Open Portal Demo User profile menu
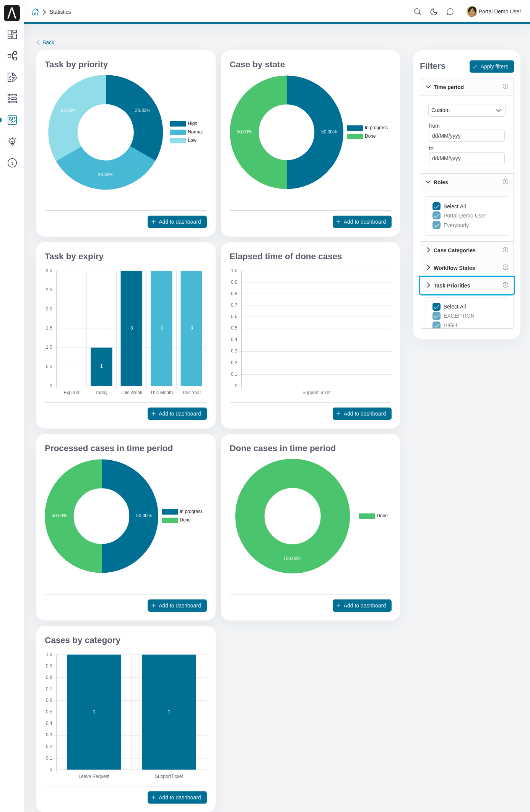Viewport: 530px width, 812px height. tap(494, 11)
